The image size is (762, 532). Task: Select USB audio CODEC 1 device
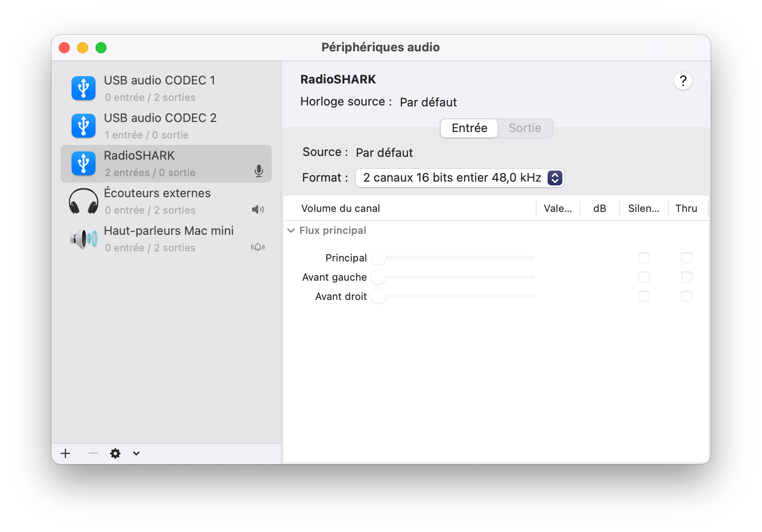(166, 89)
